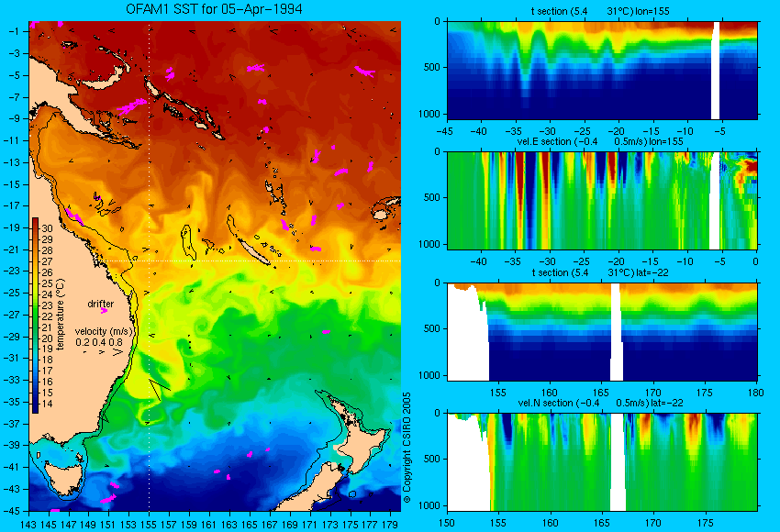The image size is (780, 532).
Task: Click the '-45' tick on the top section's bottom axis
Action: click(447, 132)
